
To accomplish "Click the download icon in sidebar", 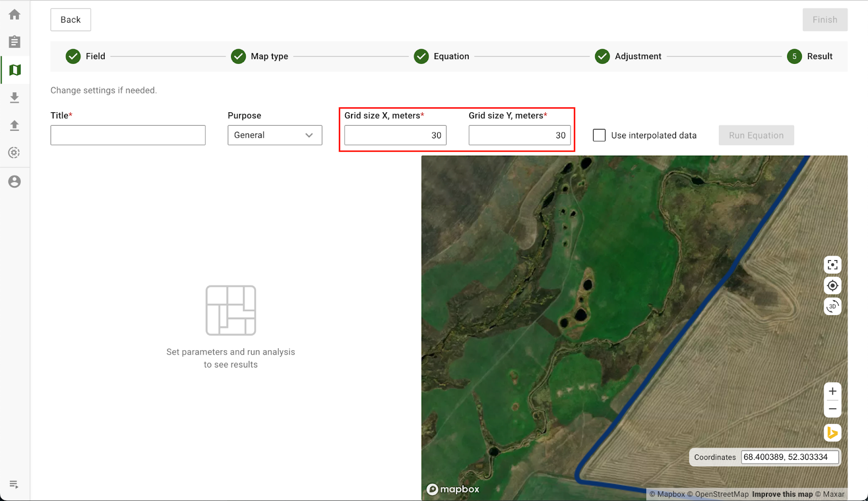I will (x=15, y=98).
